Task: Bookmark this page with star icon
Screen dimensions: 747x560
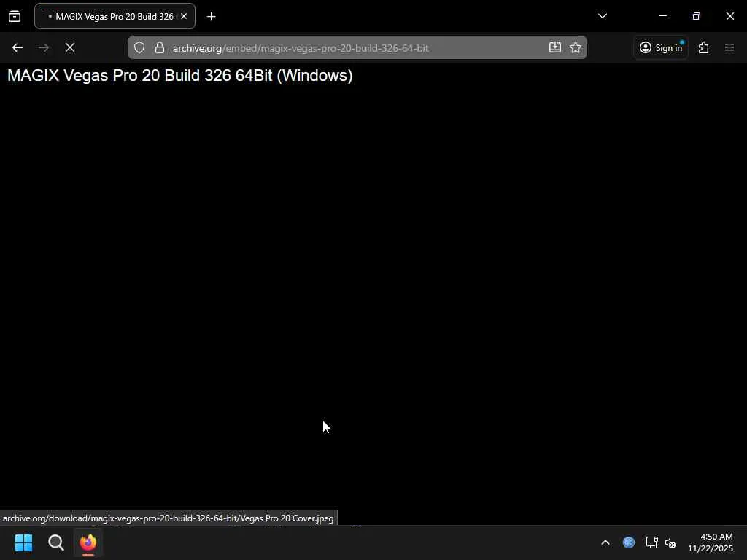Action: point(576,47)
